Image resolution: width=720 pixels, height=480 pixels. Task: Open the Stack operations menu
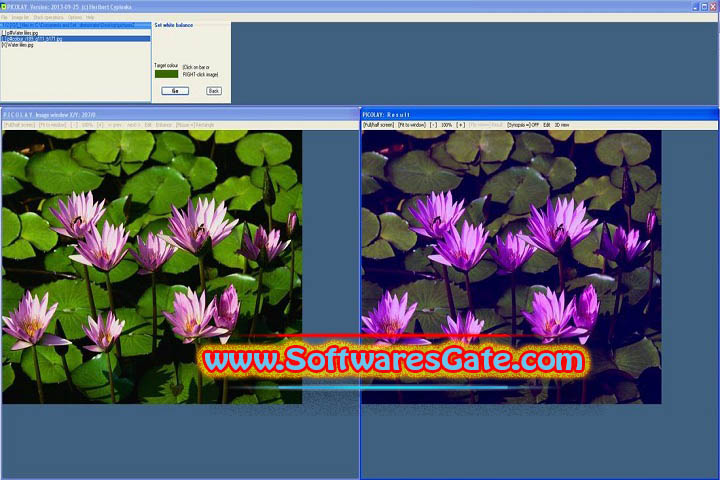48,17
